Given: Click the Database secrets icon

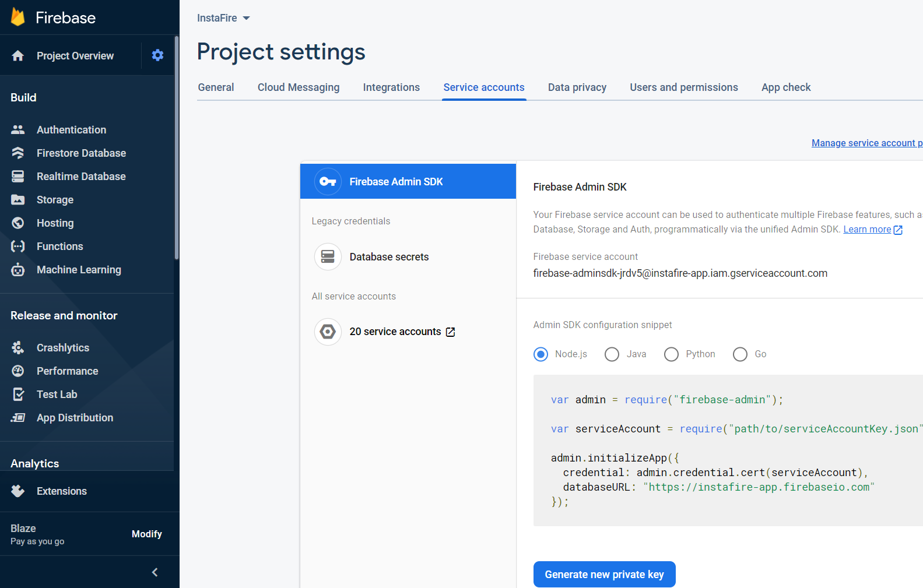Looking at the screenshot, I should tap(328, 257).
